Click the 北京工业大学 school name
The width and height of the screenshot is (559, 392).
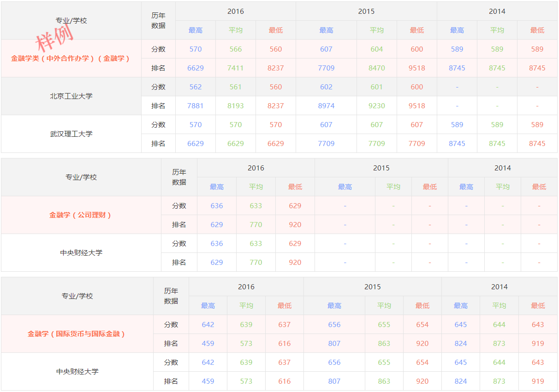click(x=71, y=96)
